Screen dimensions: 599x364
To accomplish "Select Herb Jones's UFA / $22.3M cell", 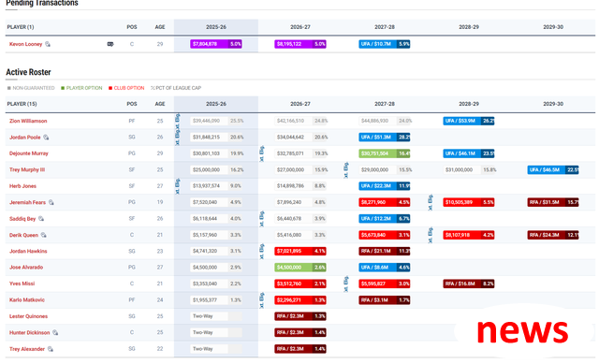I will pyautogui.click(x=385, y=186).
